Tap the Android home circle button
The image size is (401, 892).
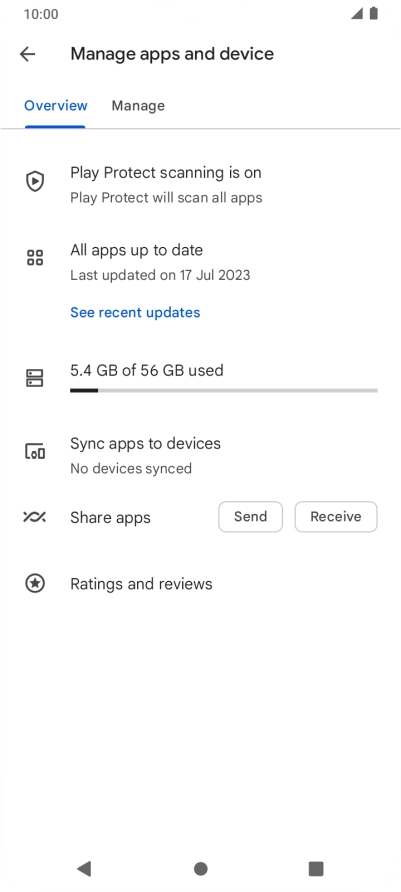click(200, 869)
